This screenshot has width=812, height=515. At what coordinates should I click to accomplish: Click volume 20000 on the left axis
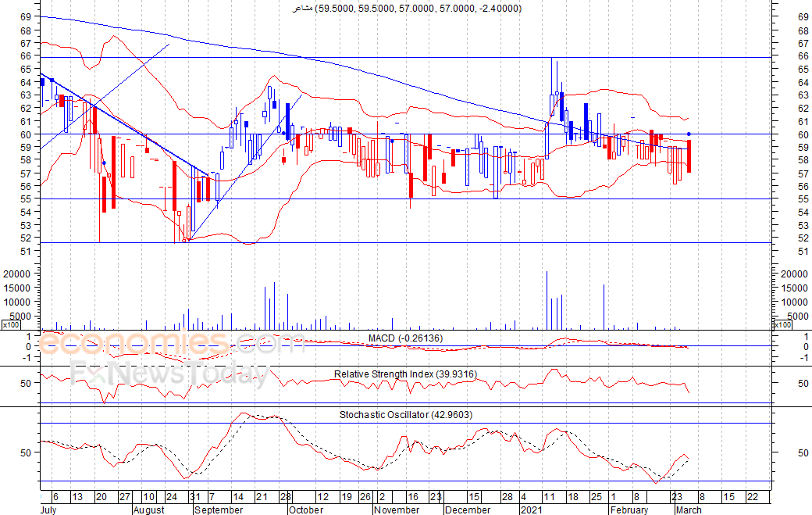click(17, 274)
